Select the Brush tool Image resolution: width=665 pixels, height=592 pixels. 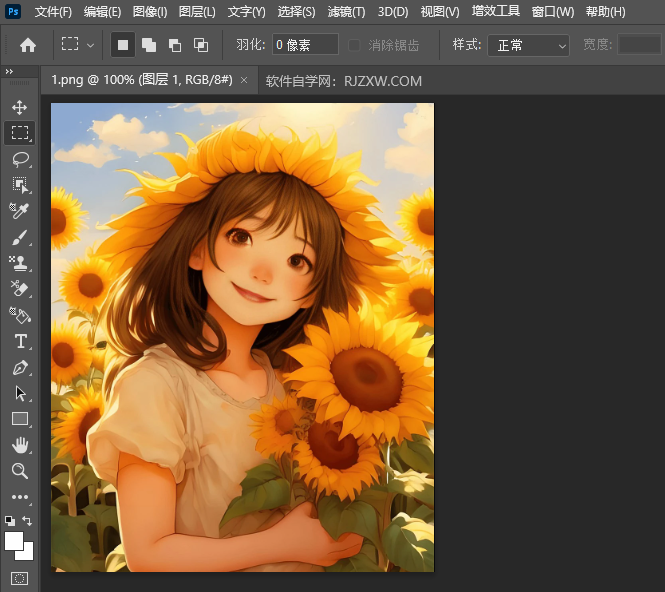click(20, 238)
